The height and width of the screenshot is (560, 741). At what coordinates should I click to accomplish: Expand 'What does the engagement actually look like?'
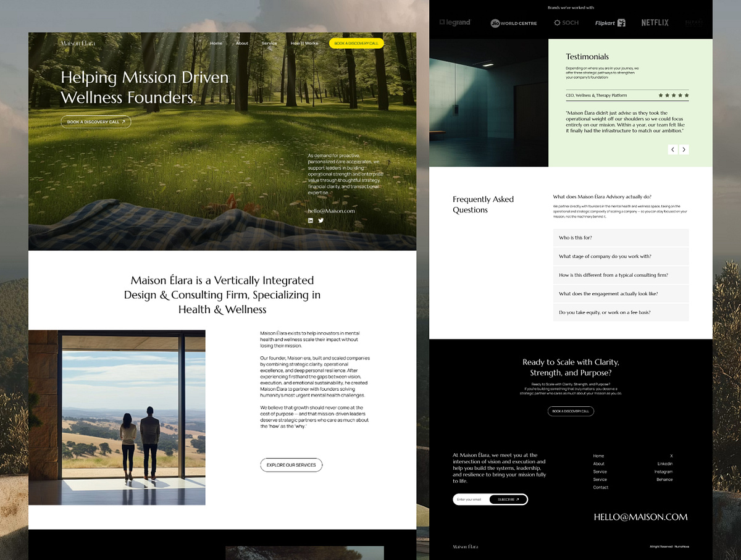pos(621,294)
